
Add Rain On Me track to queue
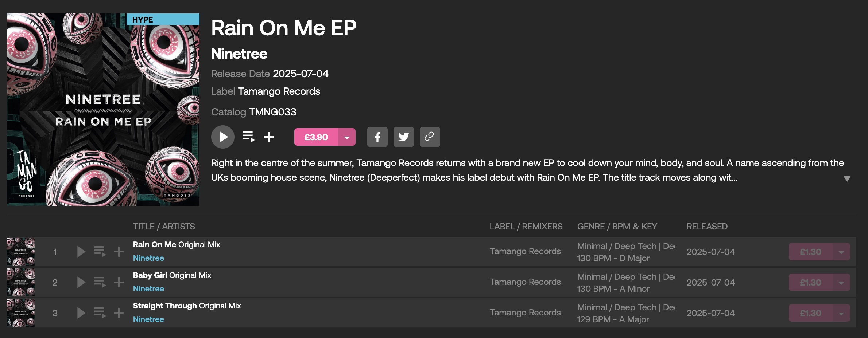tap(100, 252)
